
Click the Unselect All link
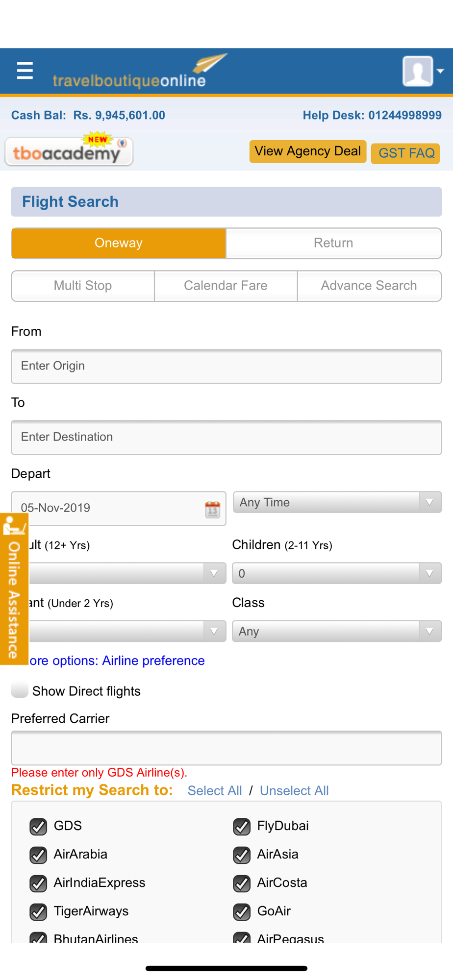pos(294,791)
